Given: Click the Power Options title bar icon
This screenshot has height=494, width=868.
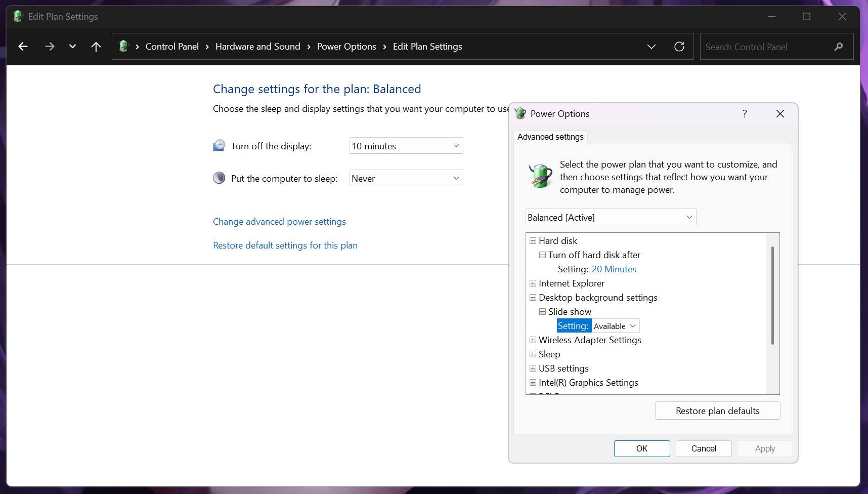Looking at the screenshot, I should tap(520, 114).
